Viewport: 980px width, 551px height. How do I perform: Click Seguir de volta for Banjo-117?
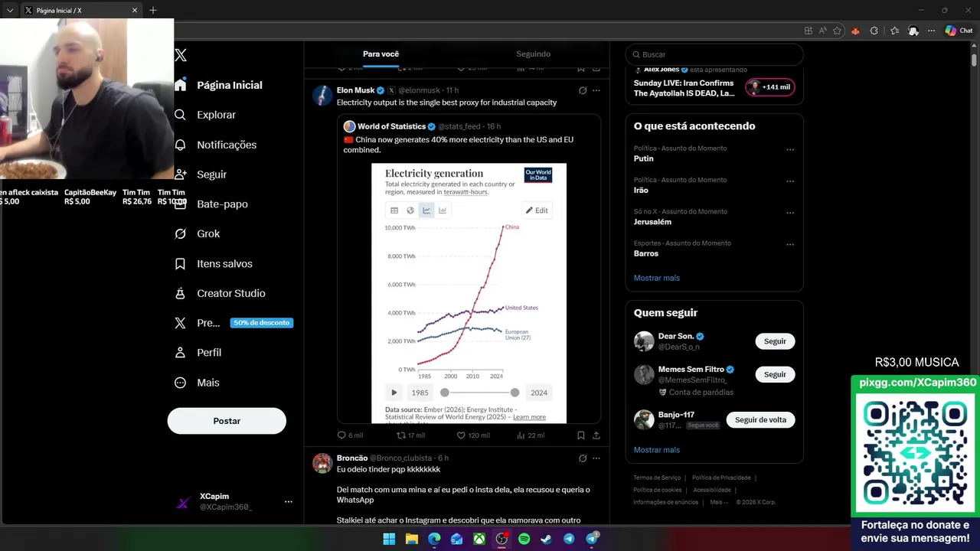[x=760, y=419]
